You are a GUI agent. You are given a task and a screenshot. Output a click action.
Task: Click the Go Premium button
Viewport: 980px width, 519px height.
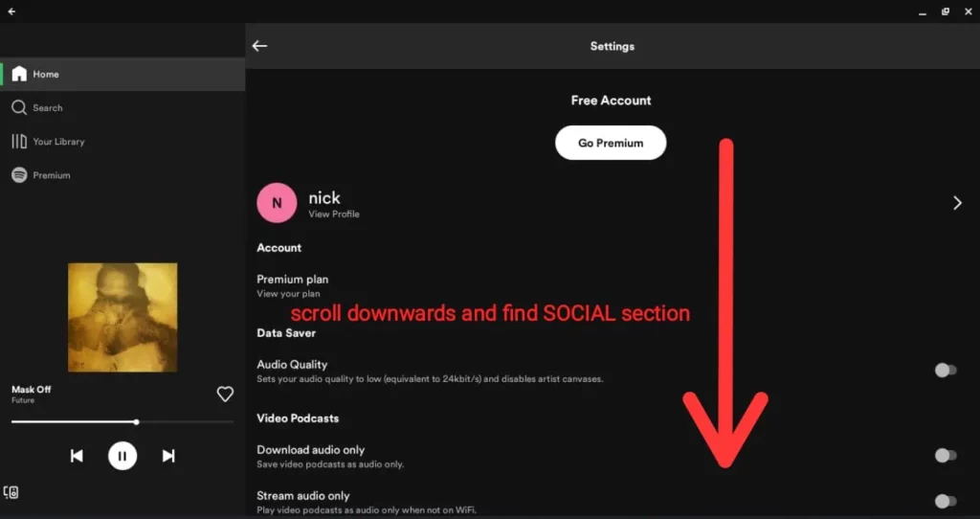(611, 143)
